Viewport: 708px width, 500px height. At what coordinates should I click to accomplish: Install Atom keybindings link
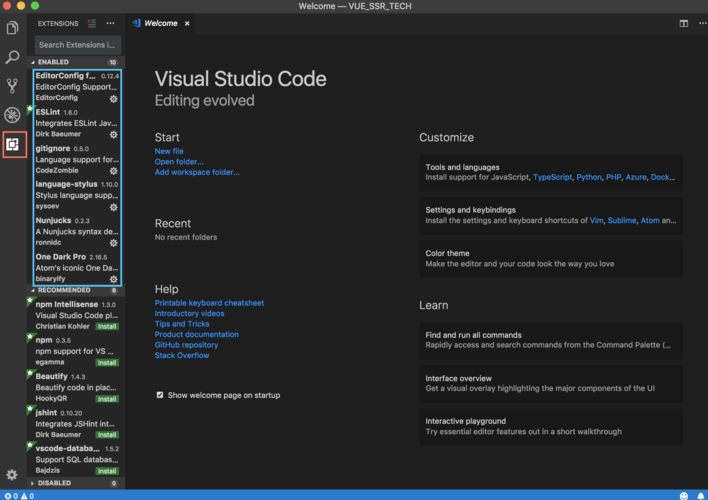click(650, 220)
